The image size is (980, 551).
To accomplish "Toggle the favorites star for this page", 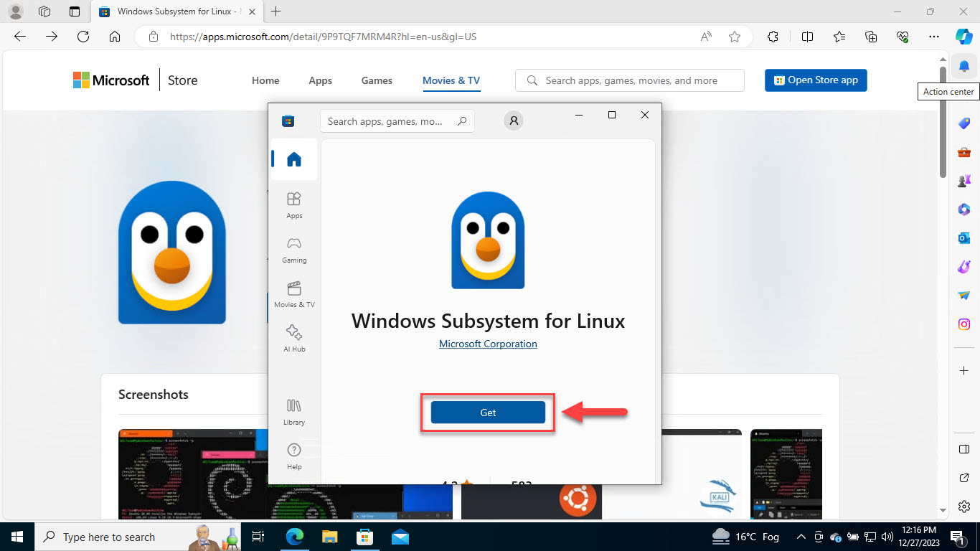I will tap(734, 37).
